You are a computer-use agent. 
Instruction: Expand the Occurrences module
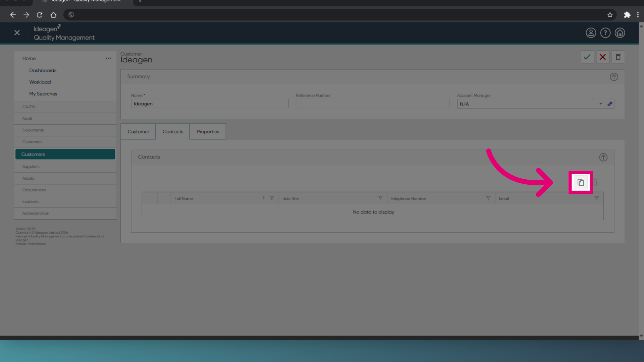(65, 190)
